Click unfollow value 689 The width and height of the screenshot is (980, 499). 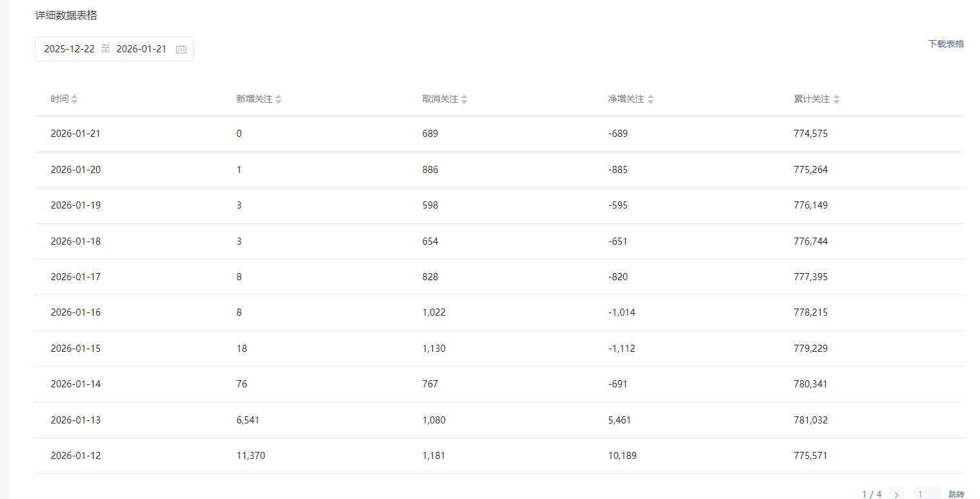[x=430, y=134]
